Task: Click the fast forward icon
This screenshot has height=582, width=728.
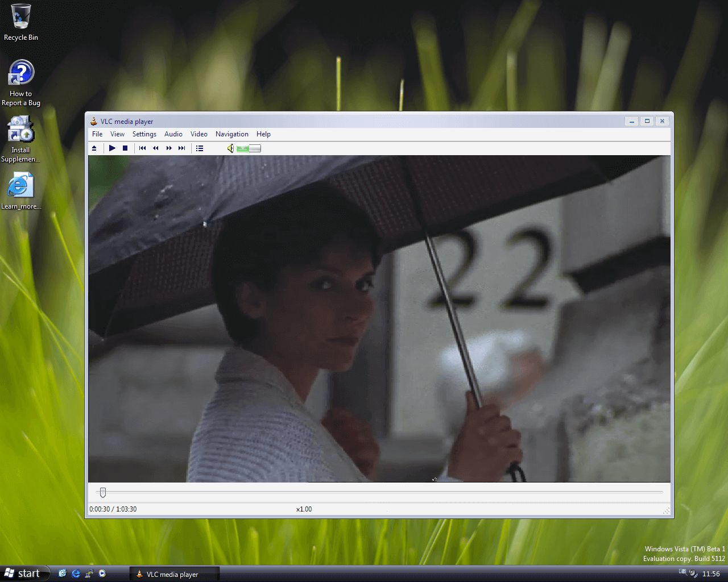Action: pos(169,148)
